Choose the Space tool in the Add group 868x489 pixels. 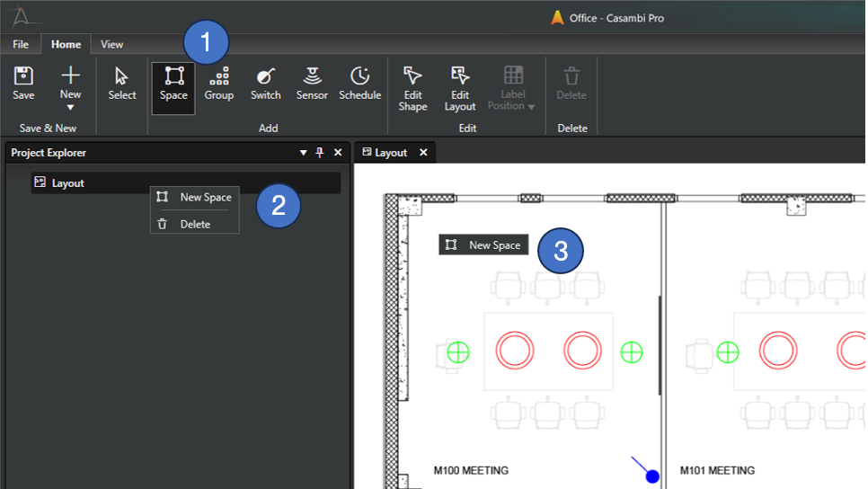coord(173,84)
